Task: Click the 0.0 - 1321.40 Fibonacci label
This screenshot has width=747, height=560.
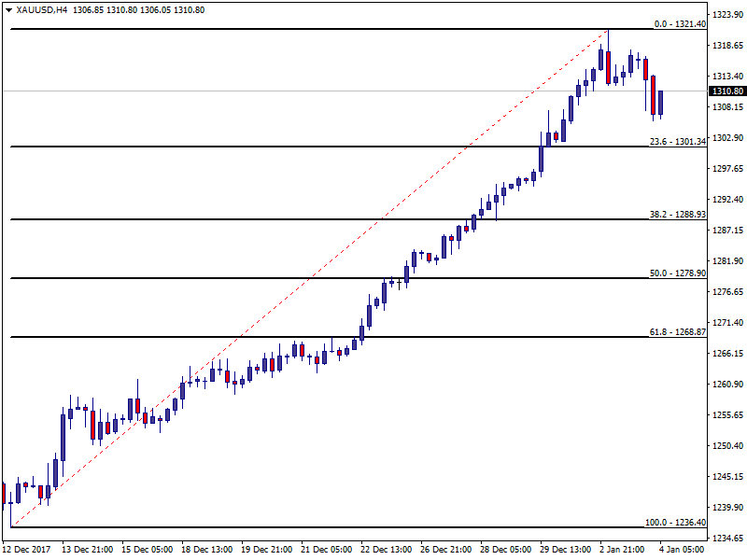Action: click(x=677, y=24)
